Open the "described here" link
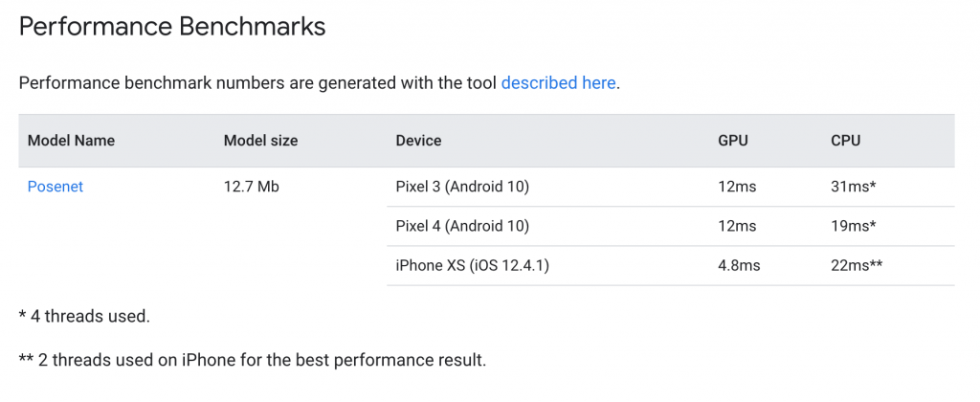Image resolution: width=980 pixels, height=402 pixels. (x=558, y=83)
